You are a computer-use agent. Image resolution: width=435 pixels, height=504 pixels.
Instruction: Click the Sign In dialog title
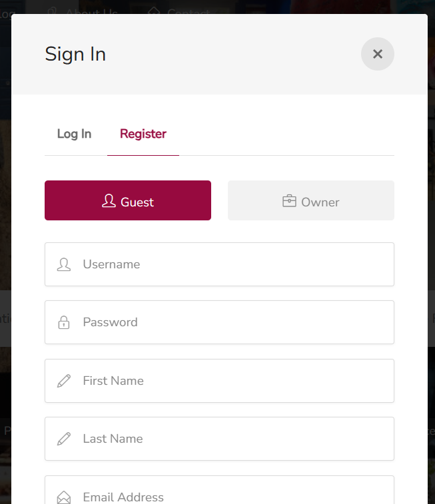[75, 54]
